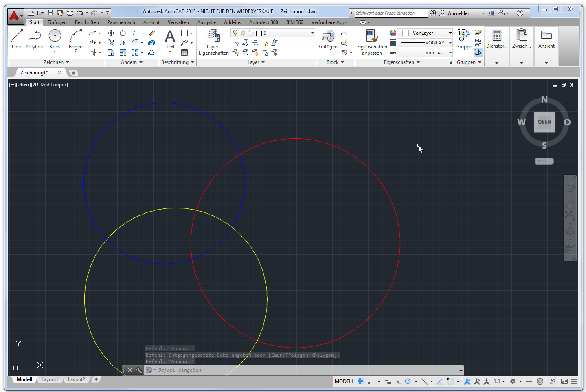Toggle polar tracking in status bar
Screen dimensions: 586x392
coord(408,381)
